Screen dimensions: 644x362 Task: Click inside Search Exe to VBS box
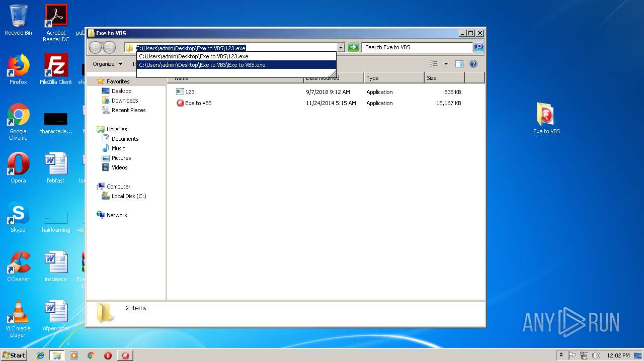[417, 47]
